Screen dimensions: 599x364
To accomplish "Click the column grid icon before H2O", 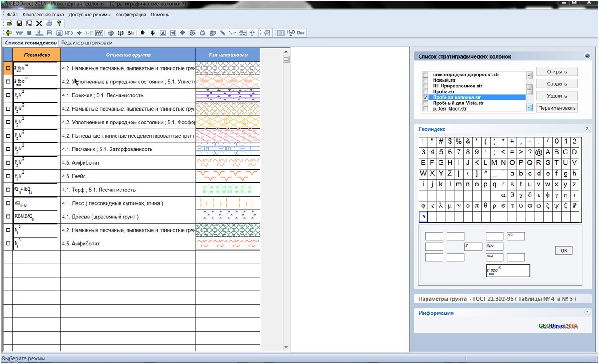I will click(281, 33).
